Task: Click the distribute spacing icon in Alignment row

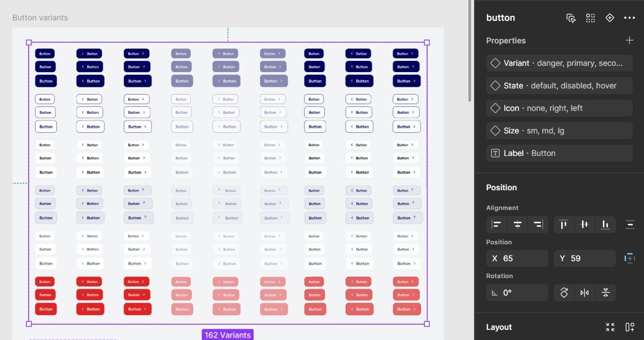Action: pos(630,224)
